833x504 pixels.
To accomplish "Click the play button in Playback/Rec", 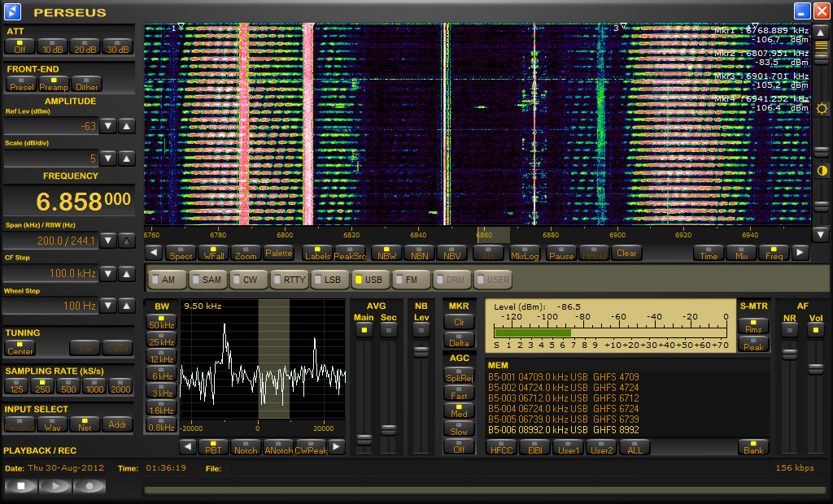I will tap(55, 485).
